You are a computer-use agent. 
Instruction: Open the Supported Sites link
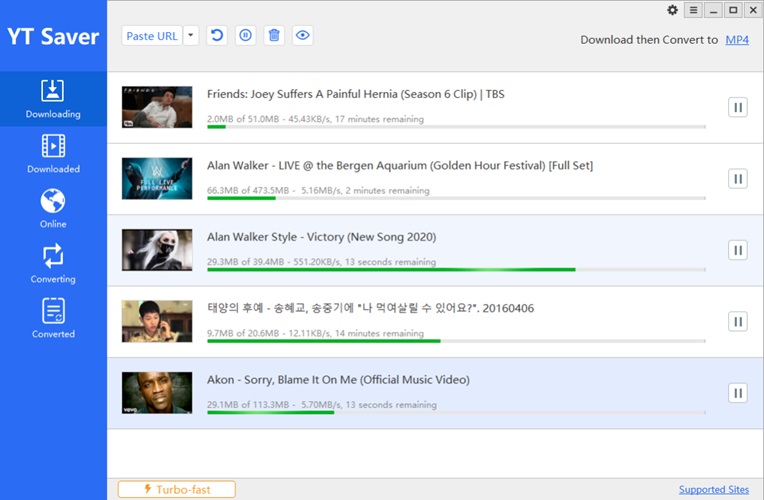714,489
